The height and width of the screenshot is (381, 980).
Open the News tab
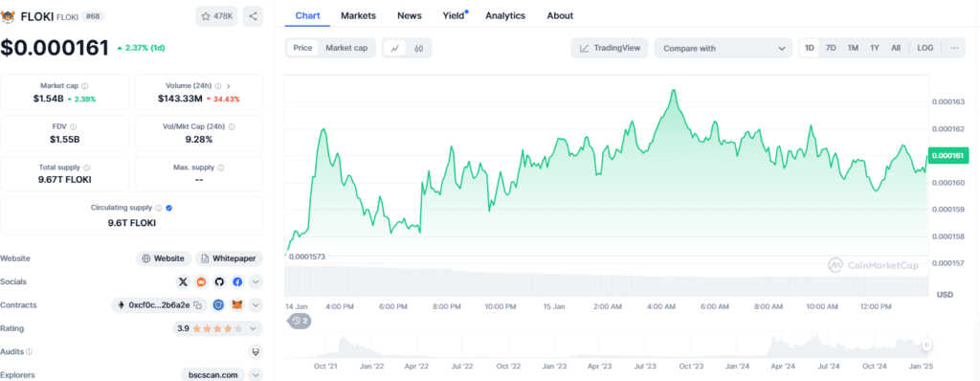[410, 15]
